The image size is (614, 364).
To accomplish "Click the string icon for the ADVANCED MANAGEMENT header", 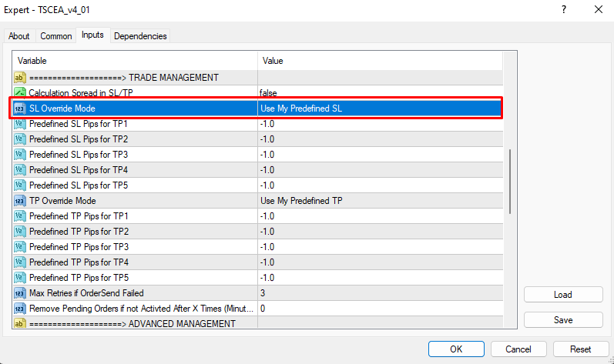I will pyautogui.click(x=20, y=324).
